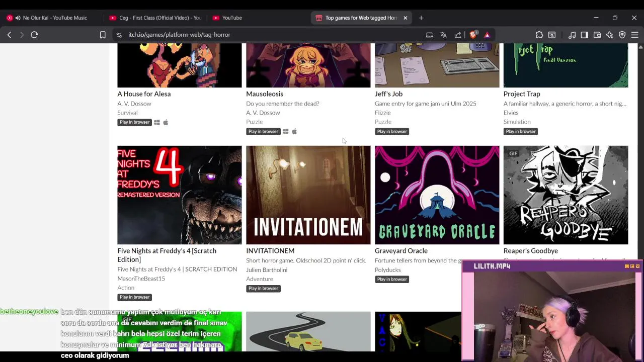
Task: Open author Julien Bartholini link
Action: pyautogui.click(x=267, y=270)
